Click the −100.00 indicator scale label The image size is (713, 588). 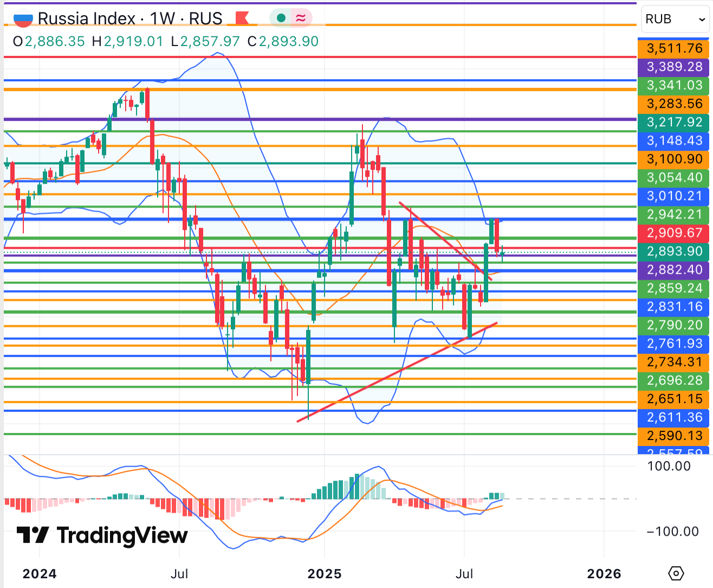[672, 531]
